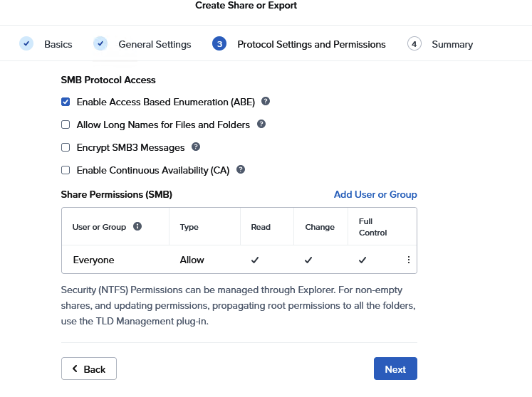Click the Basics step checkmark icon
The width and height of the screenshot is (532, 397).
[x=26, y=44]
